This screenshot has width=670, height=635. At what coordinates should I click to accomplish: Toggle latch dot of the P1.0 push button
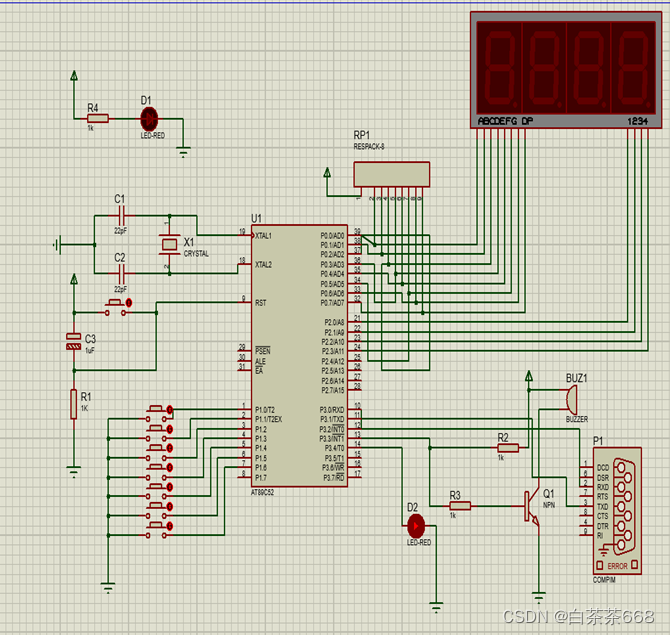point(170,409)
